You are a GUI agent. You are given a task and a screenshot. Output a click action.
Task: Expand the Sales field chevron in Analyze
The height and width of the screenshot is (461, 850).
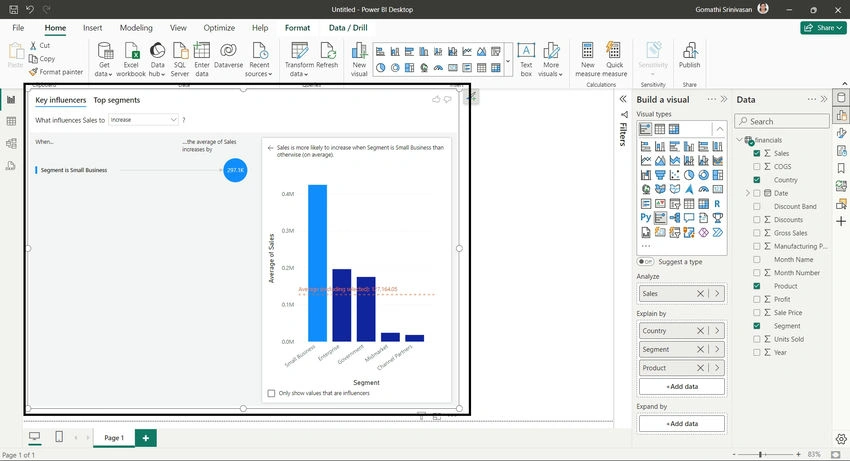(x=717, y=293)
